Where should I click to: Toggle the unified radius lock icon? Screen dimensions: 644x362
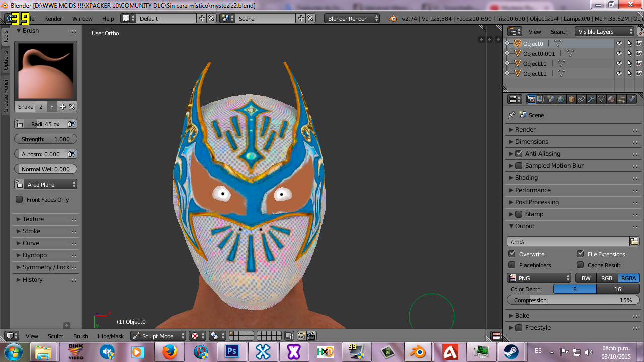point(19,124)
